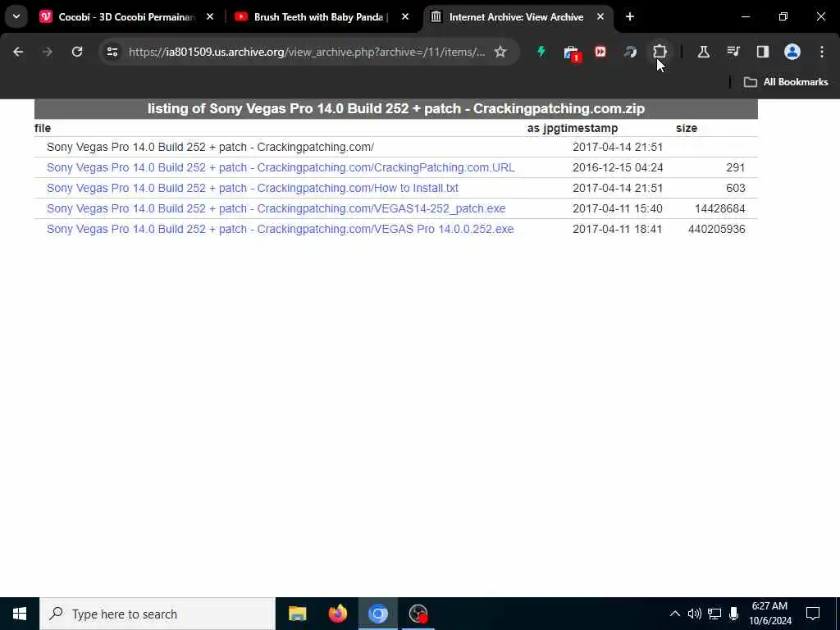The width and height of the screenshot is (840, 630).
Task: Open the media control playlist icon
Action: 733,52
